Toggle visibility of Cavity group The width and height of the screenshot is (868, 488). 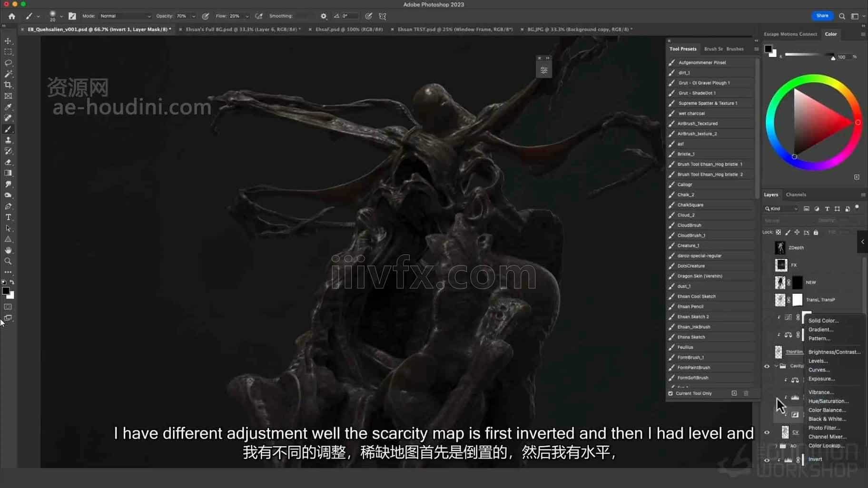point(767,366)
